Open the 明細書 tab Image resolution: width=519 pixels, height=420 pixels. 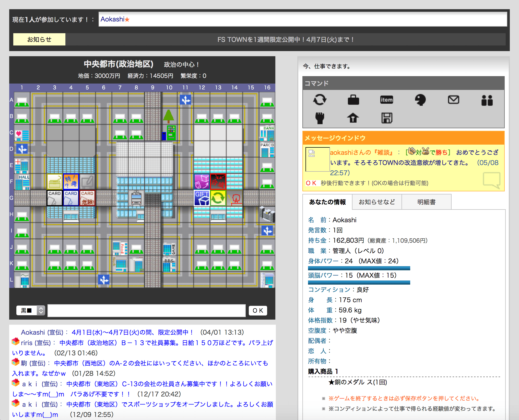[x=427, y=202]
